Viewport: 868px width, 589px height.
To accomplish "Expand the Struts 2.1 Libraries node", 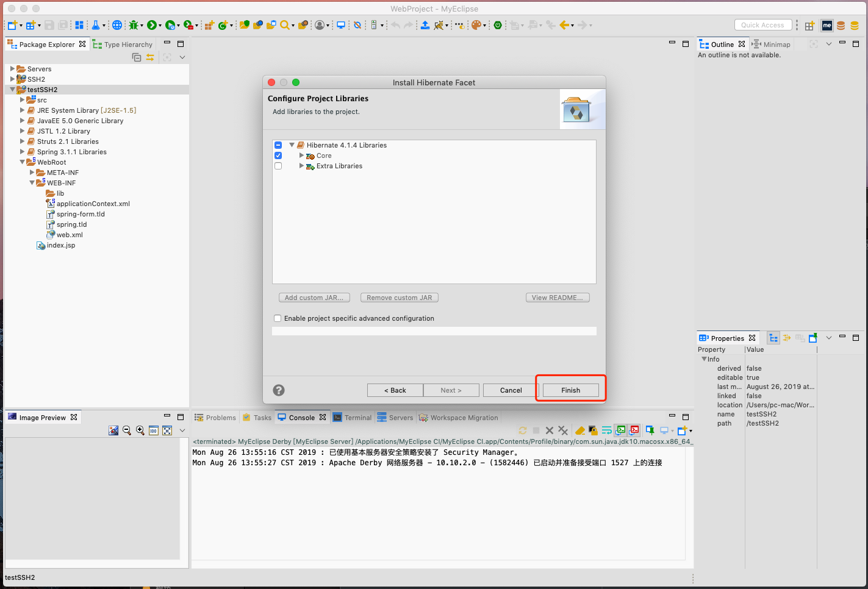I will click(22, 141).
